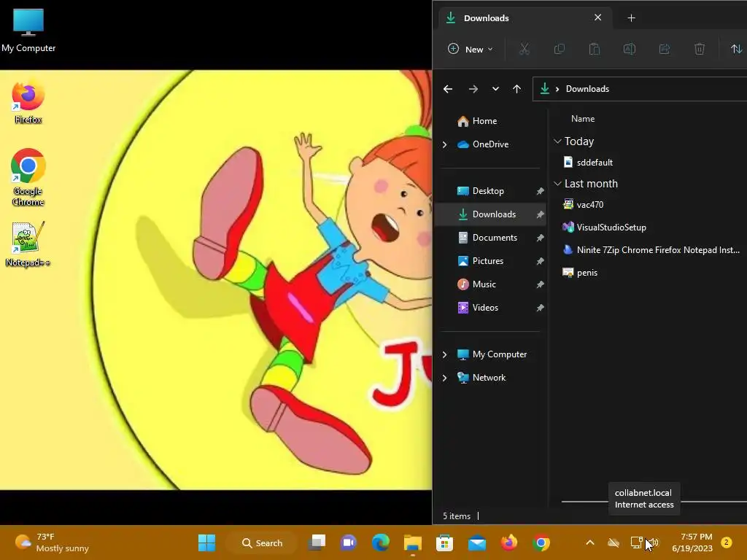This screenshot has height=560, width=747.
Task: Add a new Explorer tab
Action: [631, 18]
